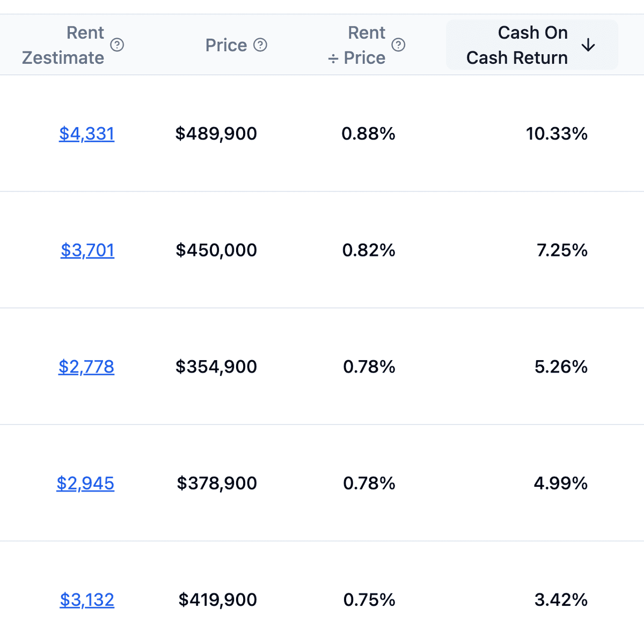
Task: Click the Rent Zestimate column header
Action: tap(63, 45)
